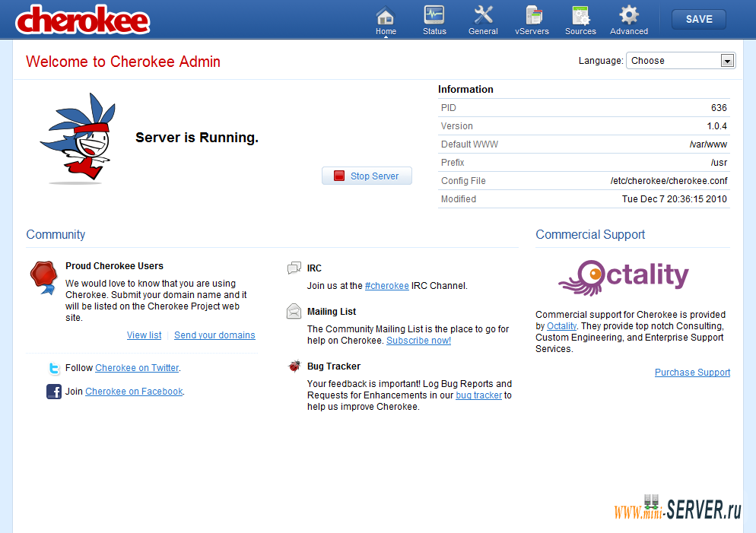756x533 pixels.
Task: Open the #cherokee IRC channel link
Action: pyautogui.click(x=386, y=286)
